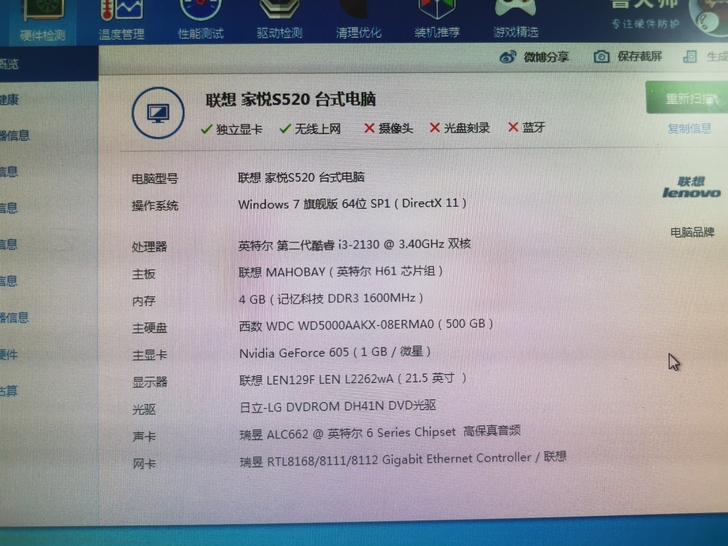Viewport: 728px width, 546px height.
Task: Open 功耗估算 power estimate in sidebar
Action: (10, 391)
